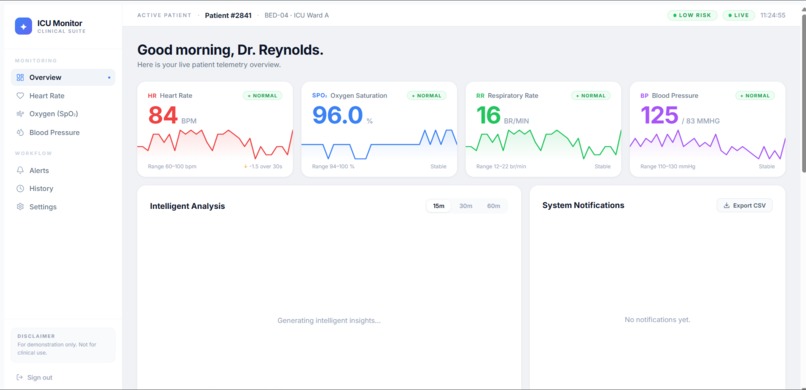806x390 pixels.
Task: Click the Alerts bell icon
Action: (20, 170)
